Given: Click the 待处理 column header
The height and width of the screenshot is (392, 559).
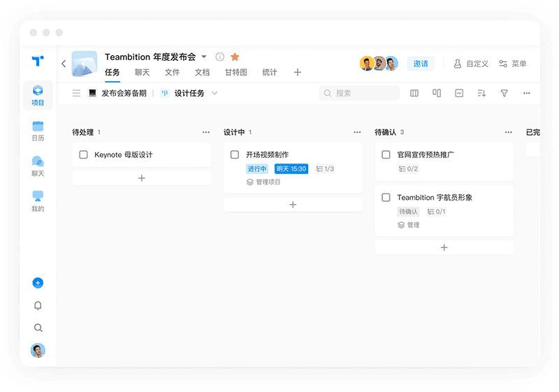Looking at the screenshot, I should pos(83,132).
